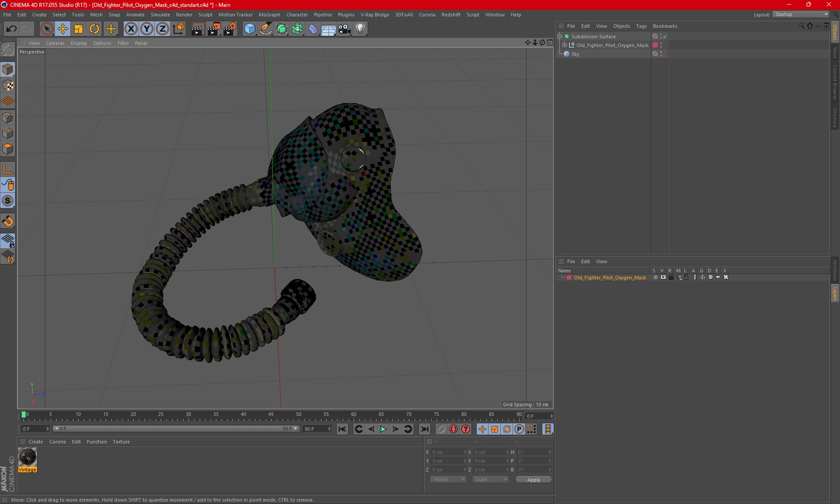Viewport: 840px width, 504px height.
Task: Play the animation forward
Action: 383,429
